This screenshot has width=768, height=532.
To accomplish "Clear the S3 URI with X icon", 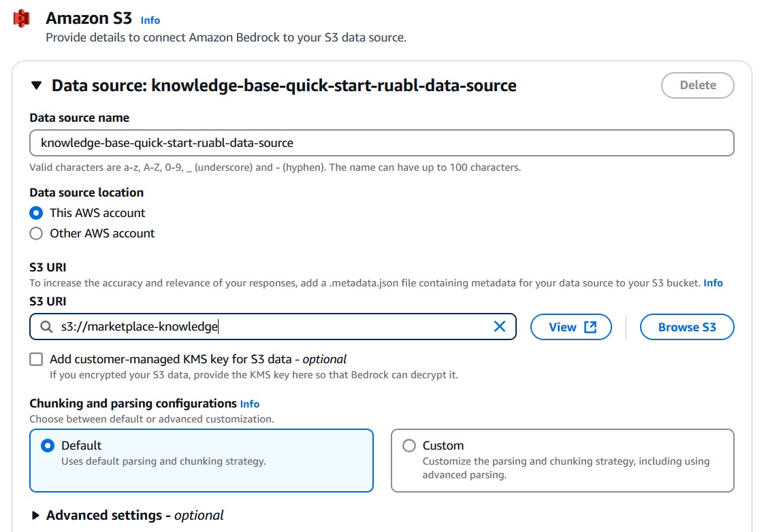I will 500,327.
